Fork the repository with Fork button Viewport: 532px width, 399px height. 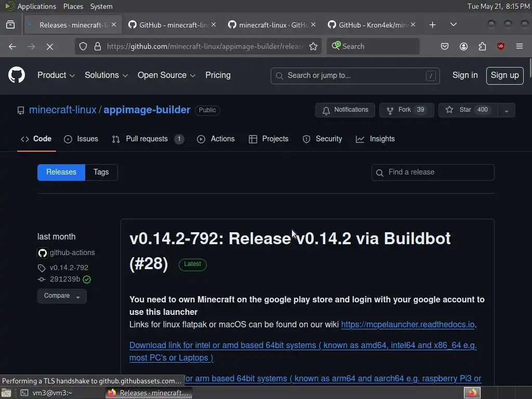pyautogui.click(x=406, y=110)
